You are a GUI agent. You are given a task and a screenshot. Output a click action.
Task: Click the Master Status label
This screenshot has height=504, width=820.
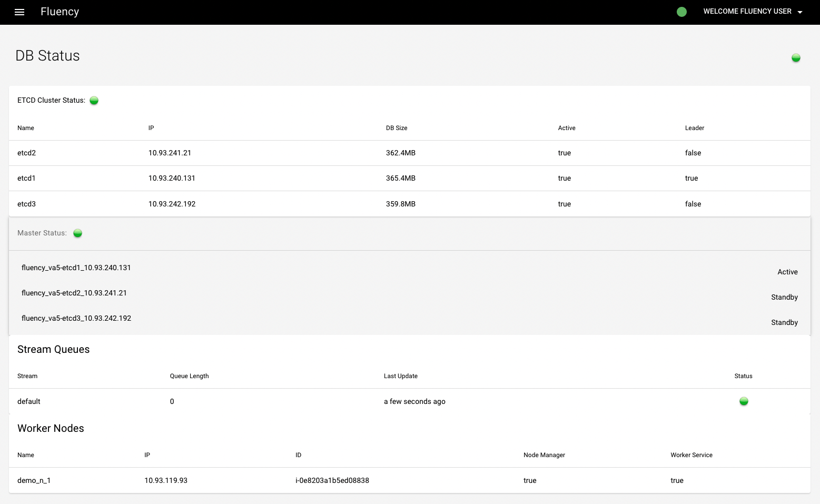pos(42,233)
